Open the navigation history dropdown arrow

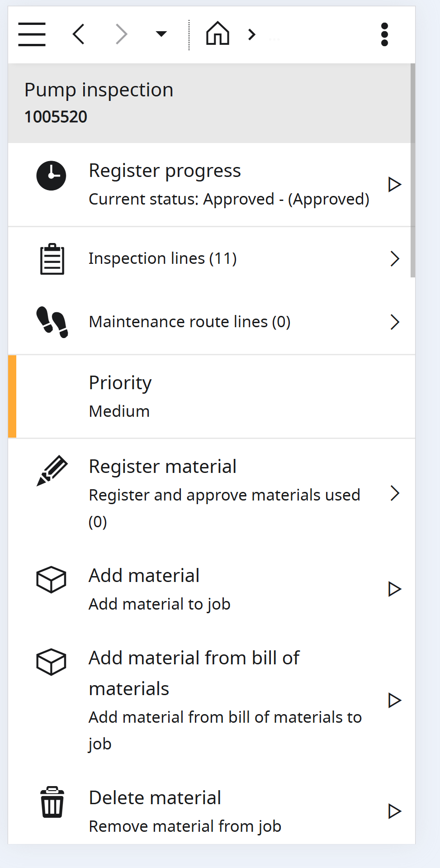pyautogui.click(x=161, y=34)
